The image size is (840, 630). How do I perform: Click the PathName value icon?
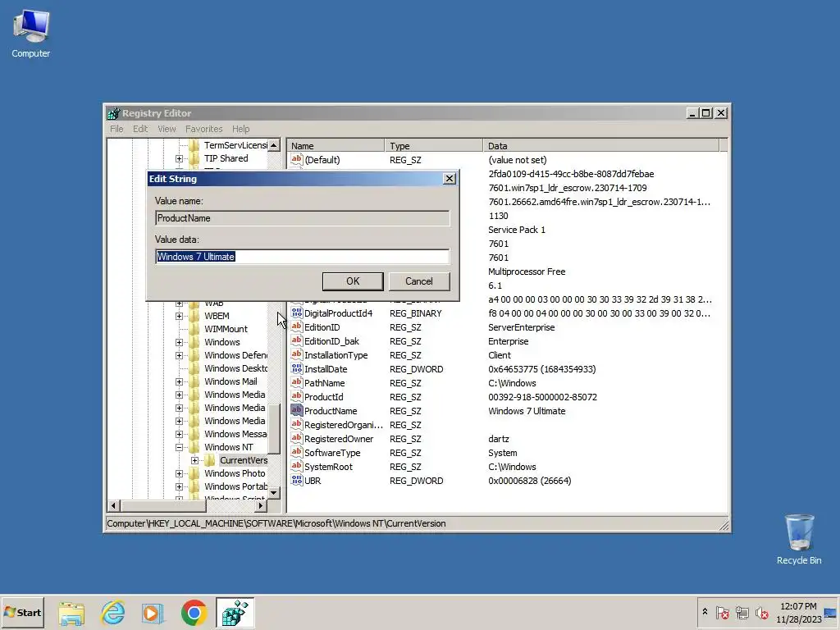pos(296,382)
